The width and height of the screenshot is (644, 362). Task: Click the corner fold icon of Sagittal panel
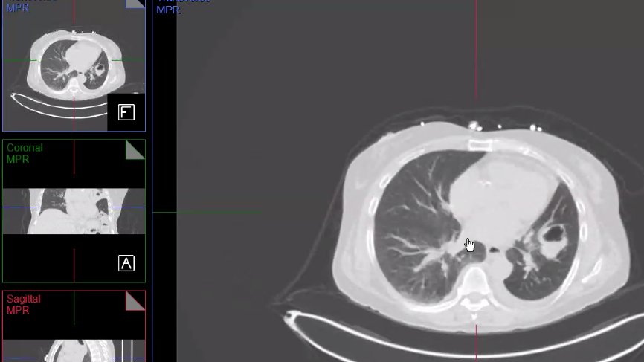135,301
